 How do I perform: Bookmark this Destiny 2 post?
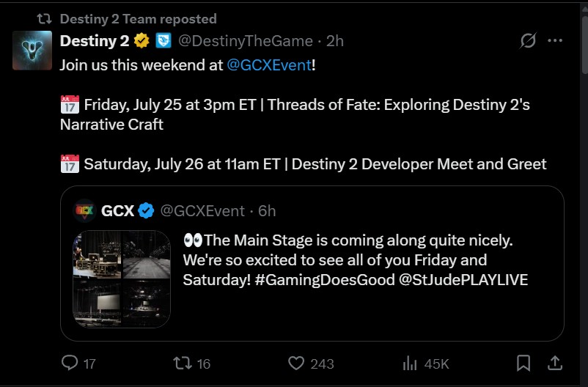[523, 363]
